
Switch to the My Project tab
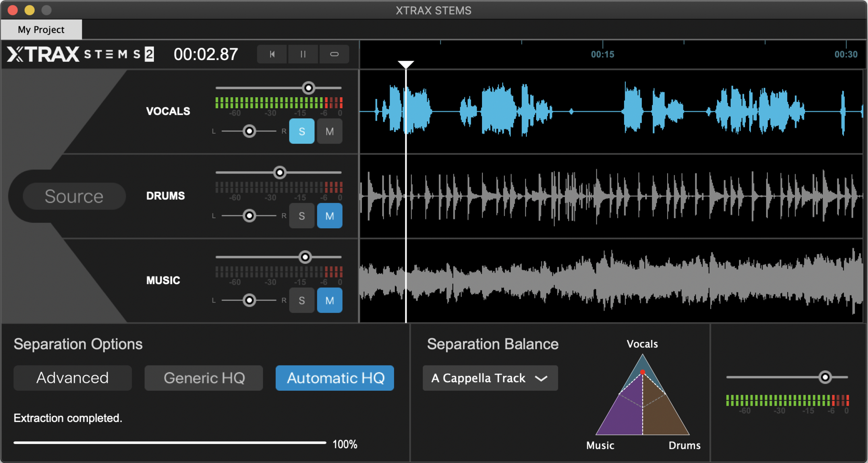41,30
